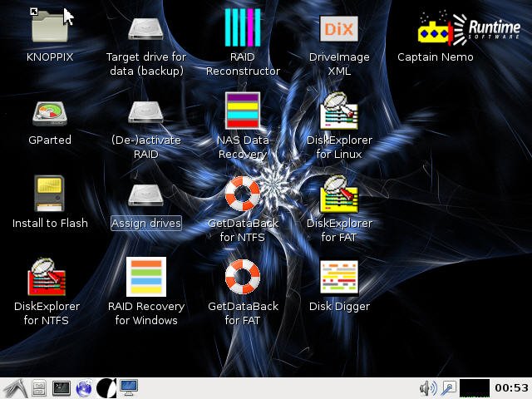Launch Disk Digger
The width and height of the screenshot is (532, 399).
339,278
